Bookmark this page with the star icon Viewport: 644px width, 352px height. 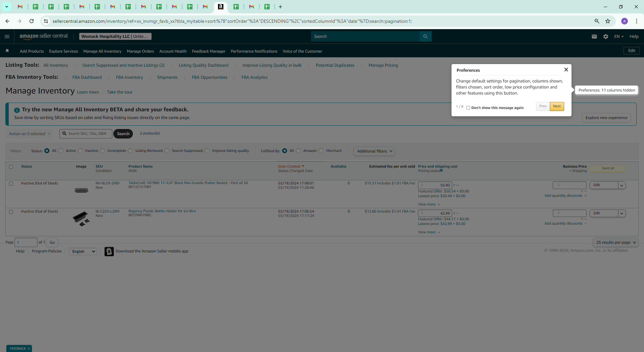(608, 21)
